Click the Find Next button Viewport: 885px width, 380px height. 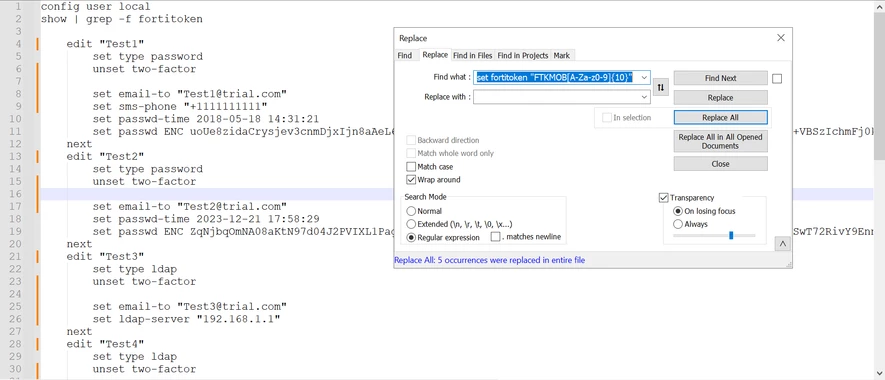point(720,78)
